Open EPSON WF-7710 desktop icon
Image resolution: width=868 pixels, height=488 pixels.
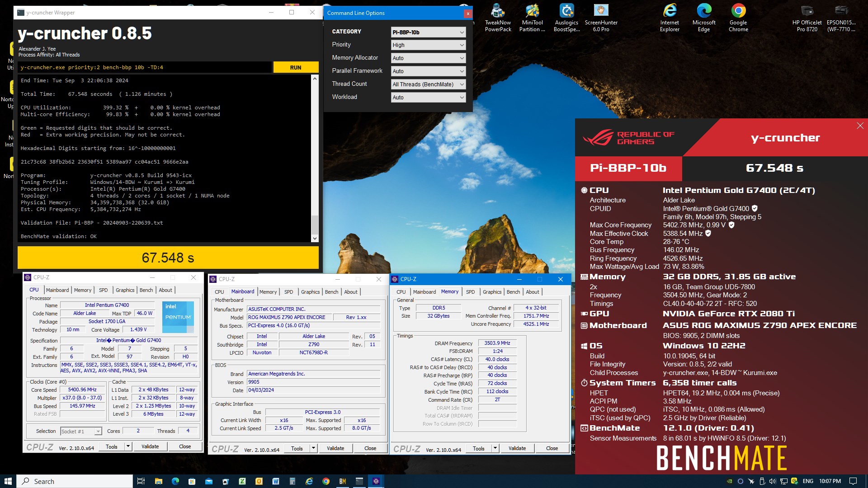(x=841, y=18)
